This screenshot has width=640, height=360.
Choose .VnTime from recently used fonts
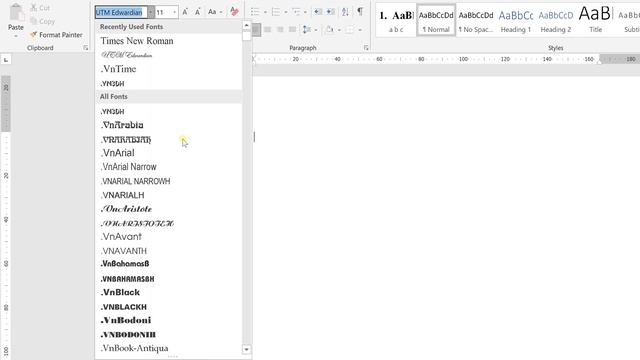[x=169, y=69]
